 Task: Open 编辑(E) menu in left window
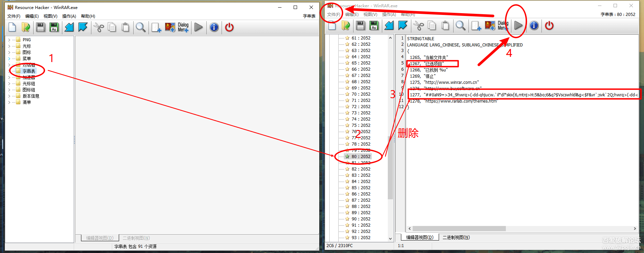click(x=32, y=16)
